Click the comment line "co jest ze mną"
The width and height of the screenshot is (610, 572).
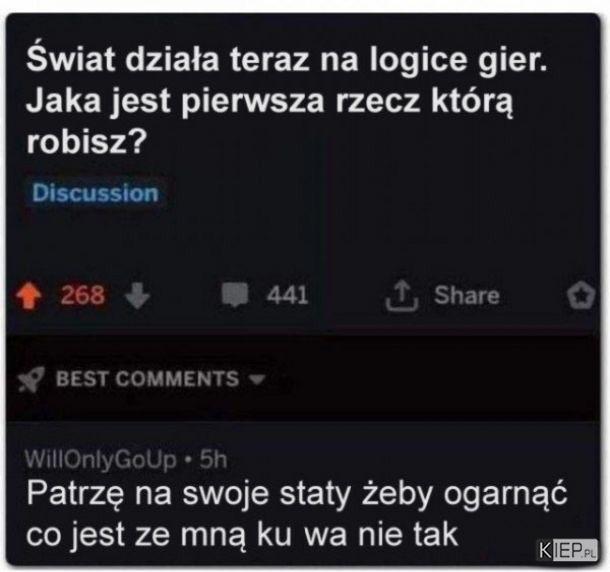pyautogui.click(x=241, y=535)
